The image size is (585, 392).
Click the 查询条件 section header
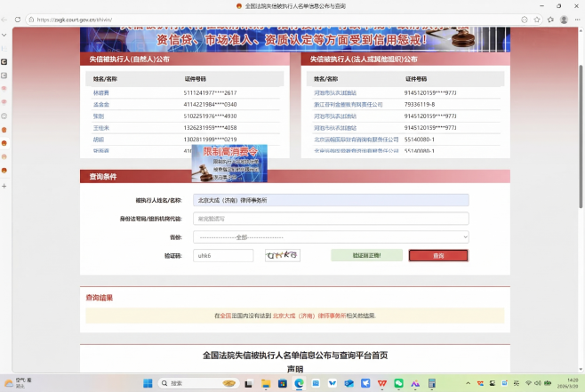coord(295,176)
